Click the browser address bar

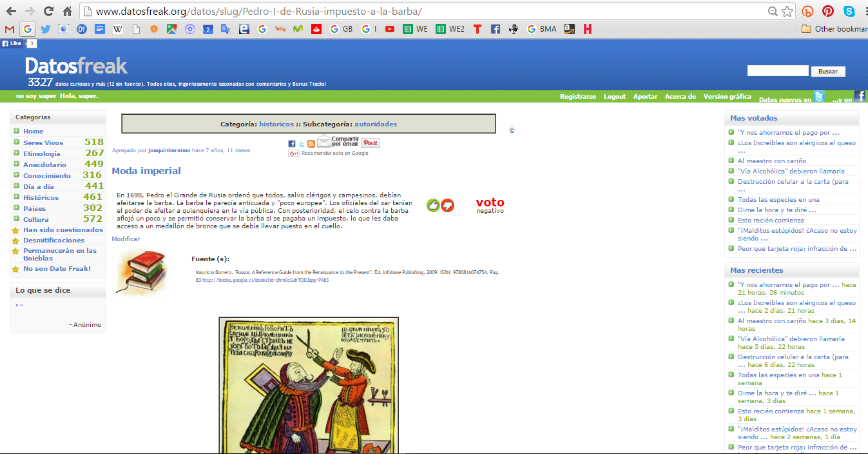click(x=425, y=12)
